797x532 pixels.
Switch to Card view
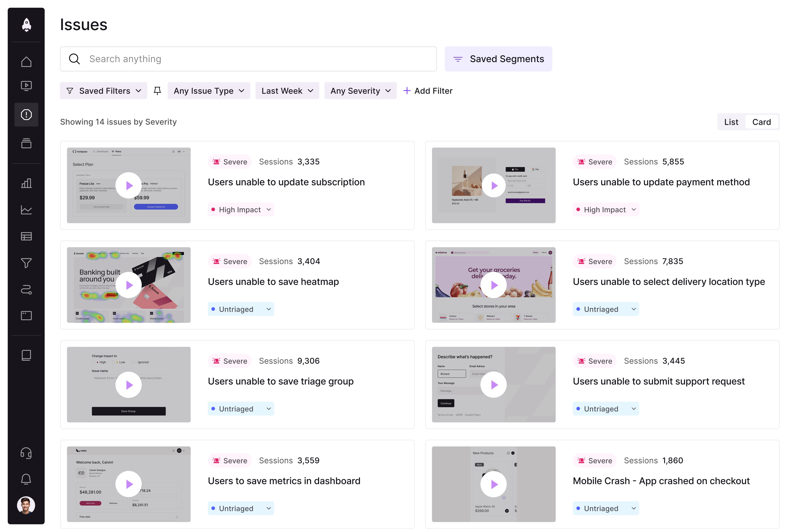[761, 122]
